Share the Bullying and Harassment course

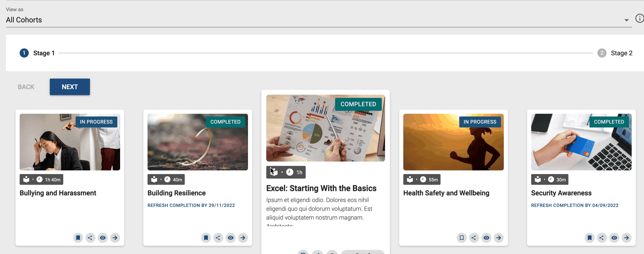90,238
